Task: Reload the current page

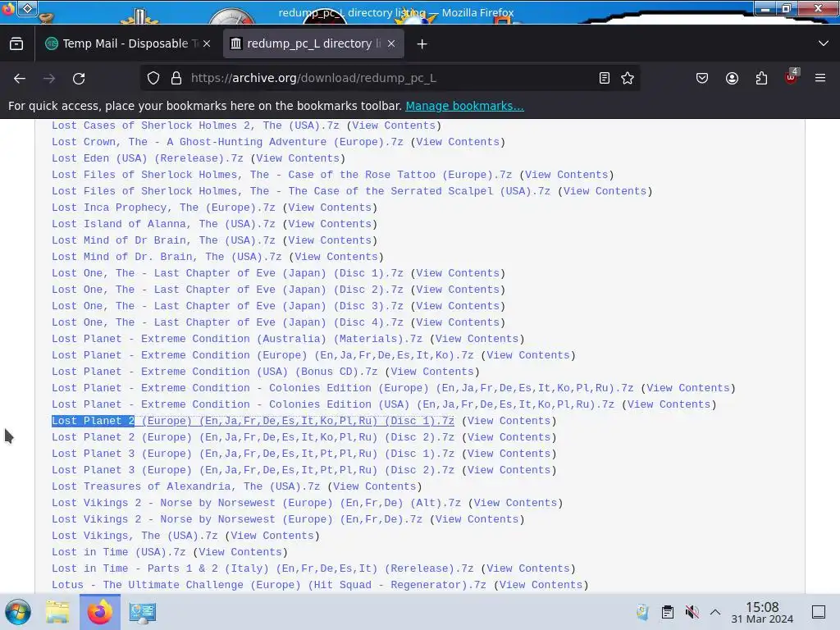Action: point(79,78)
